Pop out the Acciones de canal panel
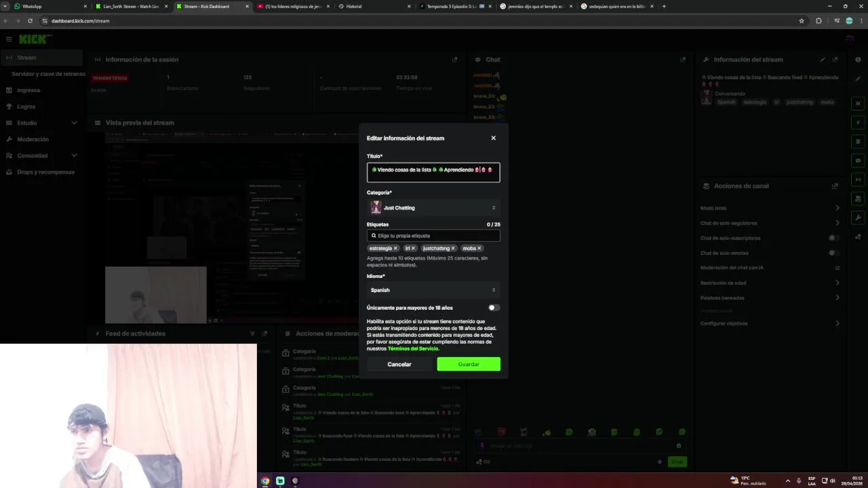 pos(835,186)
